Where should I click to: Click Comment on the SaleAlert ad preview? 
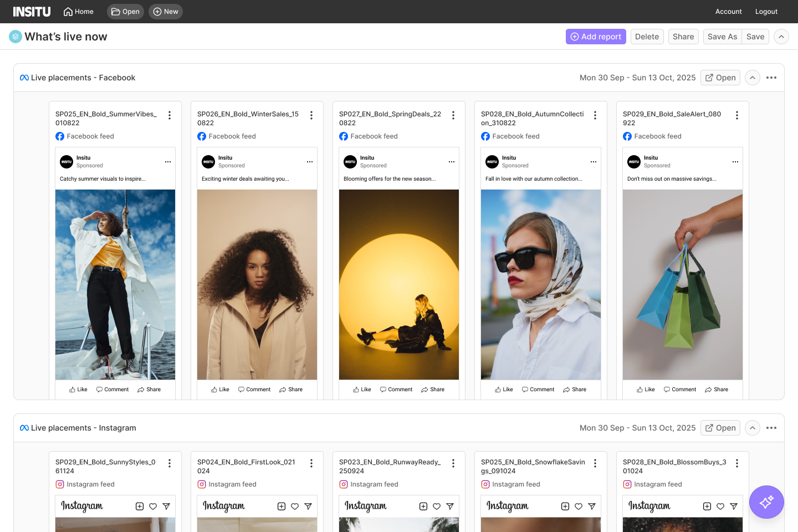[x=680, y=390]
